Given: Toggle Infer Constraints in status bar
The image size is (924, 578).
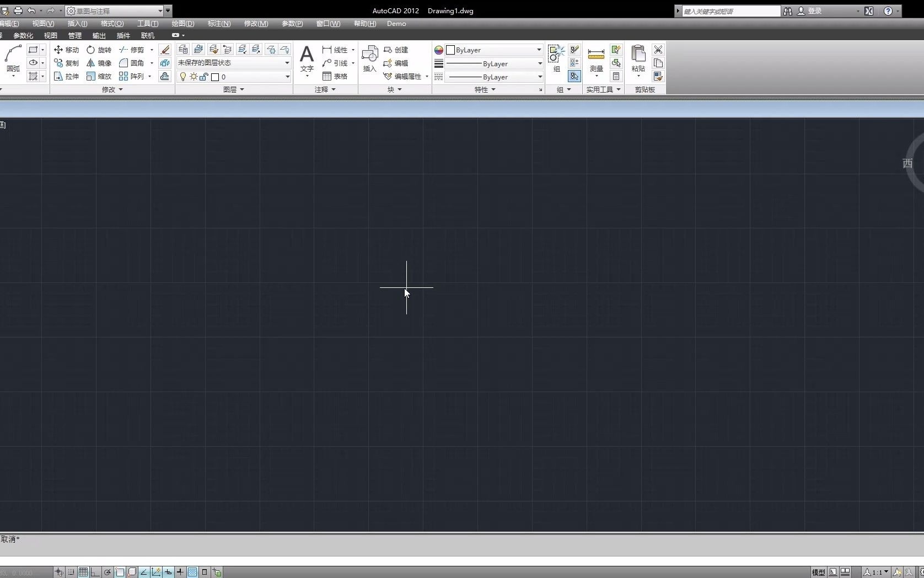Looking at the screenshot, I should pyautogui.click(x=59, y=572).
